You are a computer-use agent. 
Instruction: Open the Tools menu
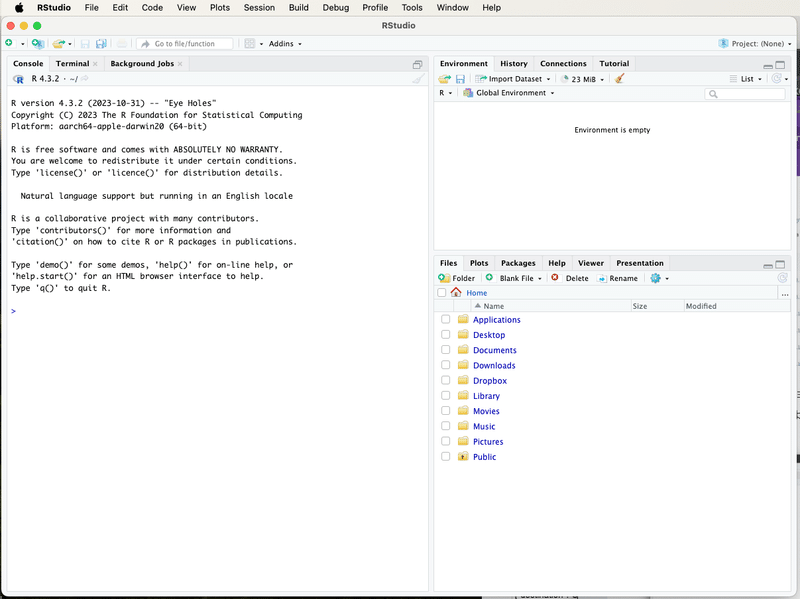click(x=412, y=8)
